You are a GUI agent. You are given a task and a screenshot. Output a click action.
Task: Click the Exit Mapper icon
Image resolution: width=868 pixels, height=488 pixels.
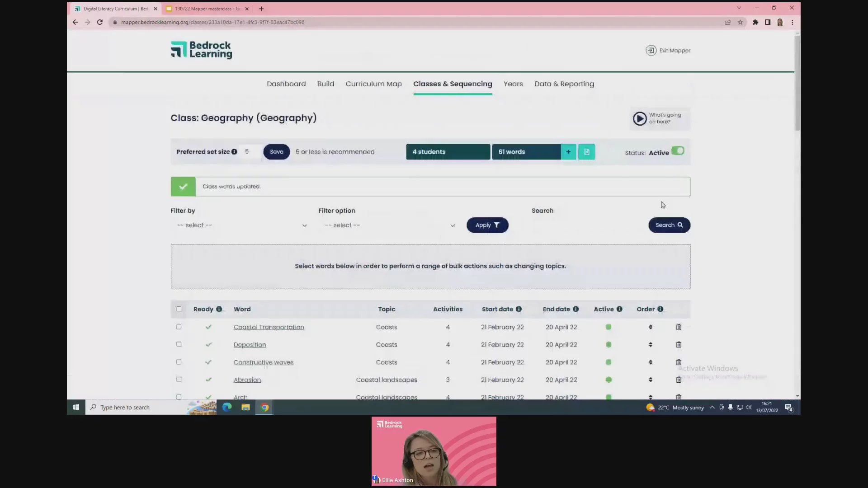[651, 50]
